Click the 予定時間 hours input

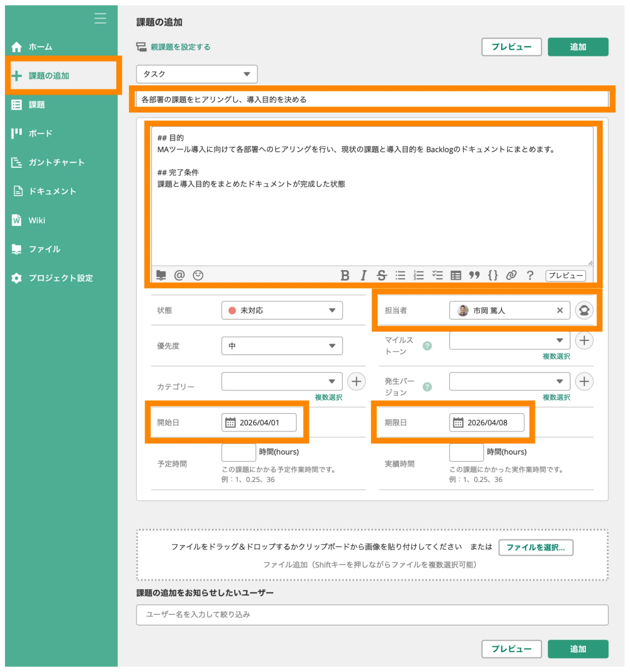point(239,452)
